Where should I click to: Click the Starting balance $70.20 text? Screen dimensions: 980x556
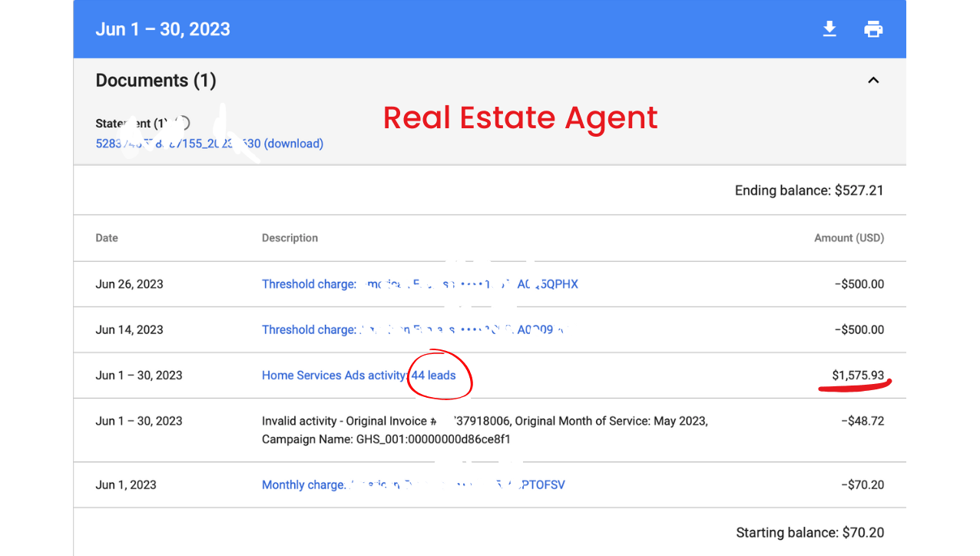tap(809, 532)
